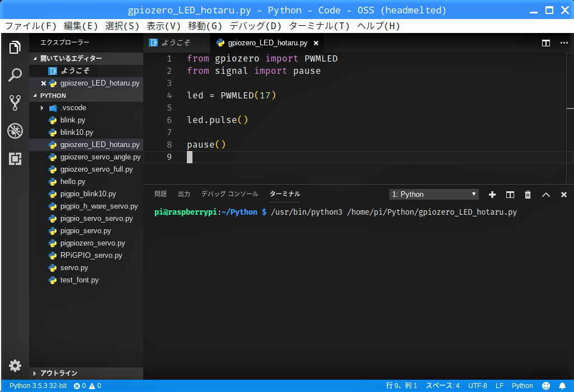Open the 編集(E) menu

[x=81, y=26]
